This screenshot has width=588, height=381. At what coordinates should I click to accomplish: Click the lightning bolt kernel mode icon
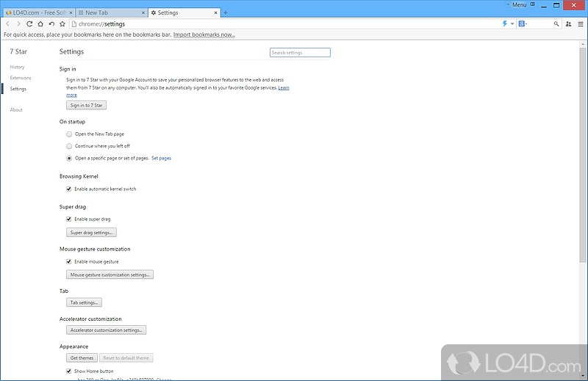point(505,23)
